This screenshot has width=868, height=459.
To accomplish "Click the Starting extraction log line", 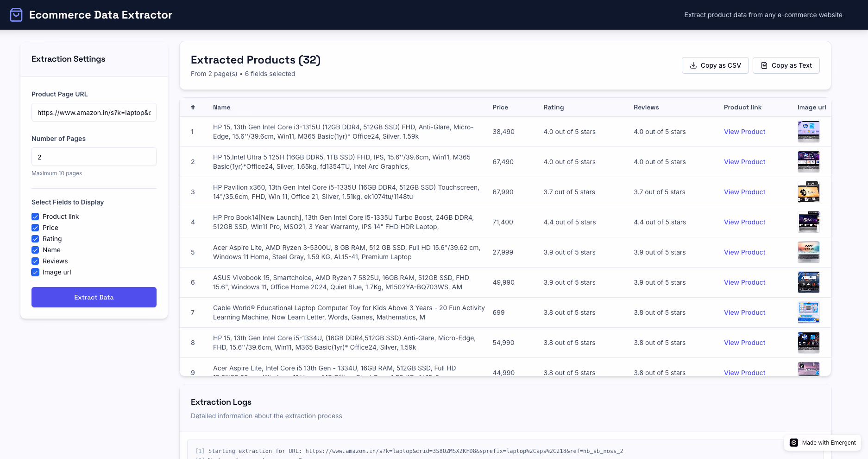I will (409, 451).
